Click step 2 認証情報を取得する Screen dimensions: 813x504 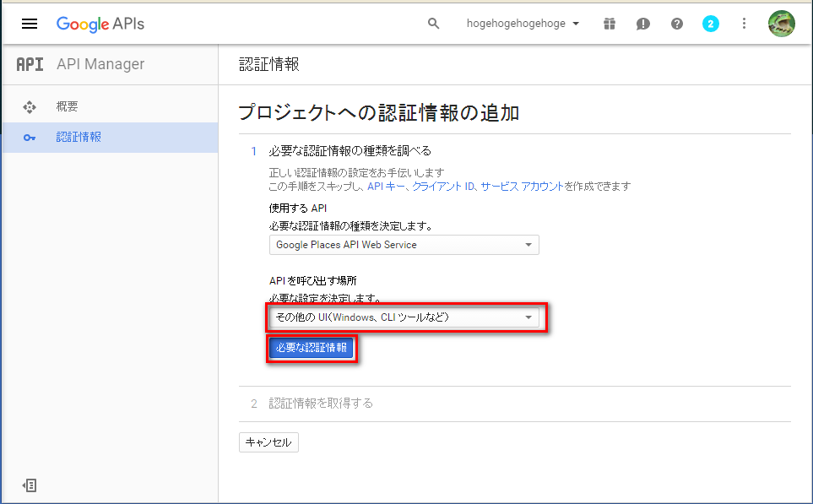point(321,404)
